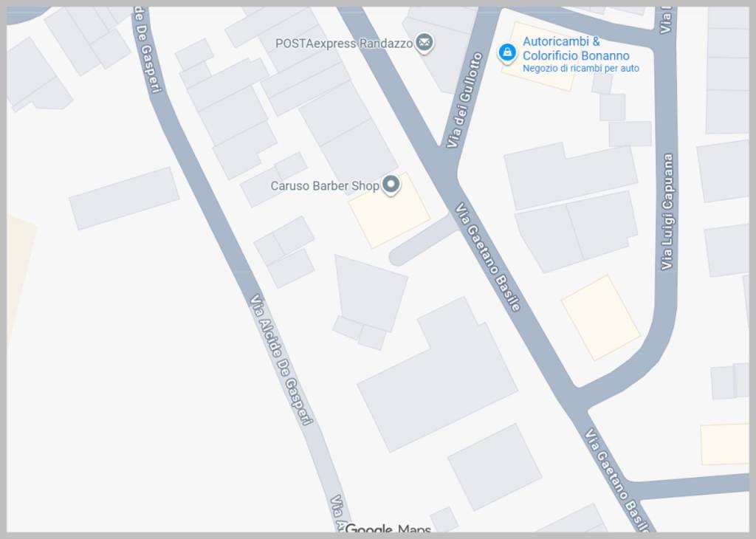Image resolution: width=756 pixels, height=539 pixels.
Task: Click the highlighted yellow building under Caruso Barber Shop
Action: (x=390, y=210)
